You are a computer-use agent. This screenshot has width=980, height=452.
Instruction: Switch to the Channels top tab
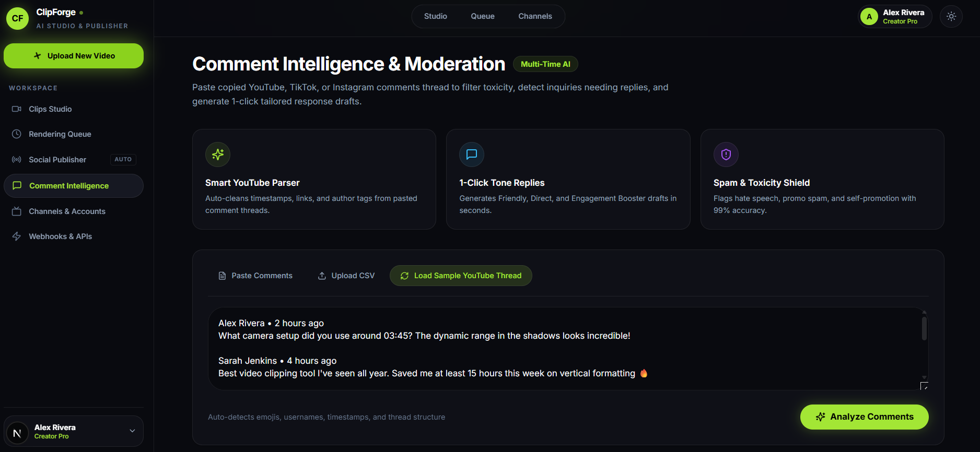[535, 16]
